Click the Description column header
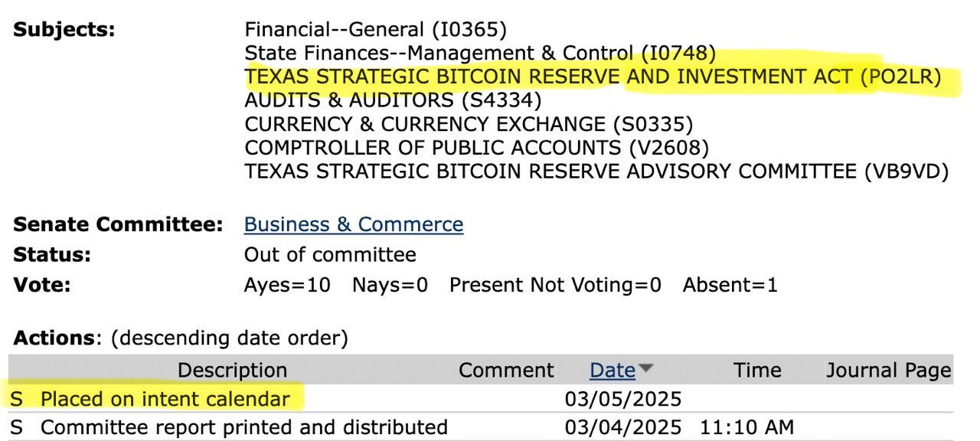 (x=232, y=371)
